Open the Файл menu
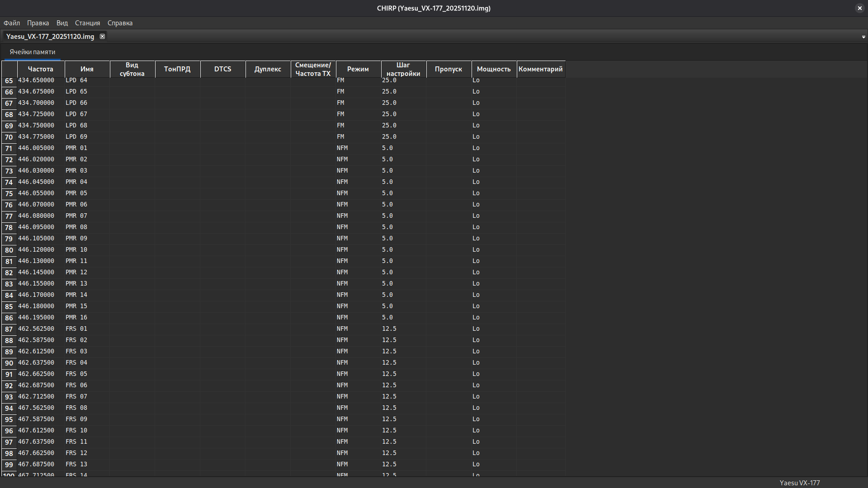The width and height of the screenshot is (868, 488). pos(12,23)
